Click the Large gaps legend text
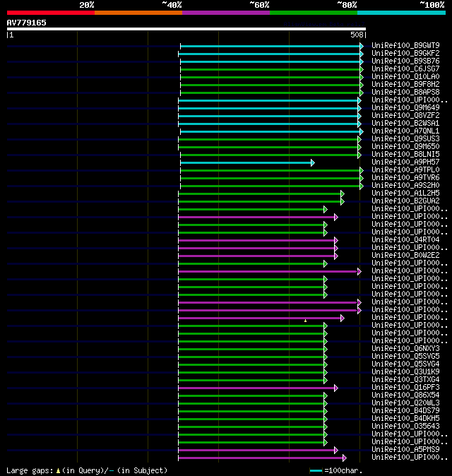452x476 pixels. (87, 470)
